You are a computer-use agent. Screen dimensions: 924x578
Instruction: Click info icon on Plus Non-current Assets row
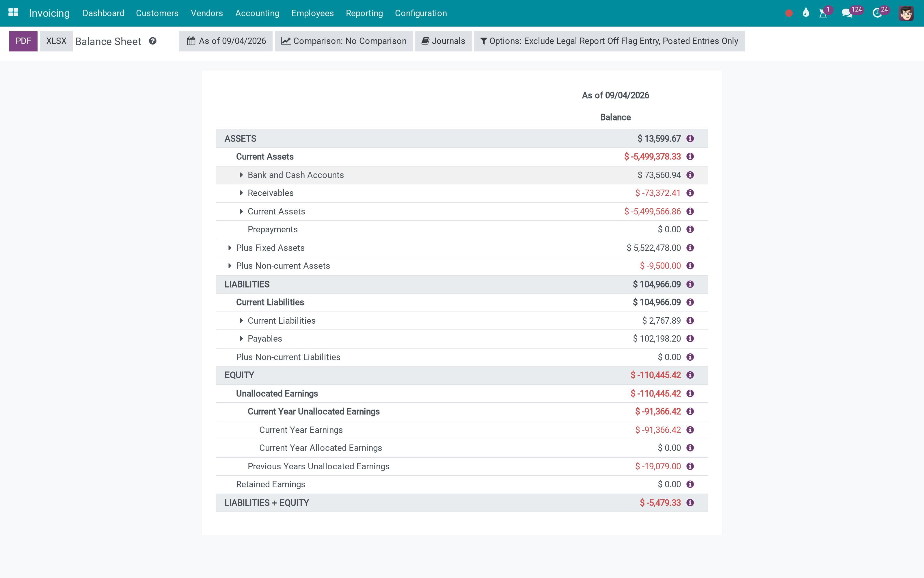pyautogui.click(x=690, y=266)
